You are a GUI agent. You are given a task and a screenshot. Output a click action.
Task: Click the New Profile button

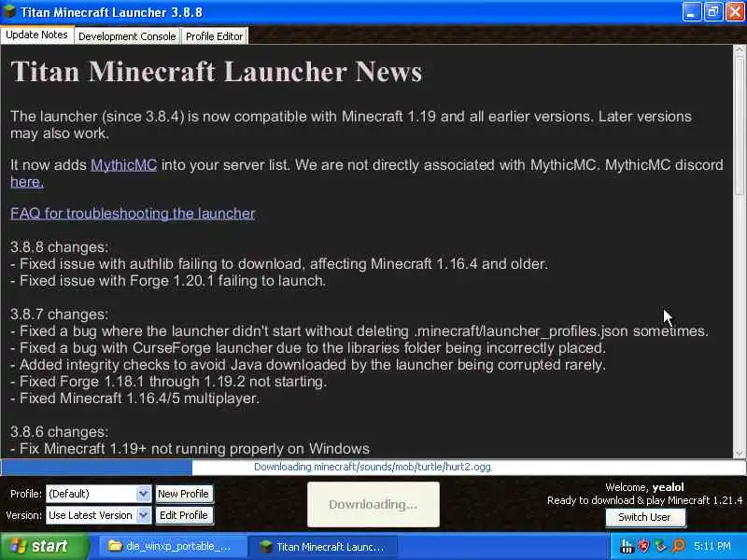click(183, 494)
